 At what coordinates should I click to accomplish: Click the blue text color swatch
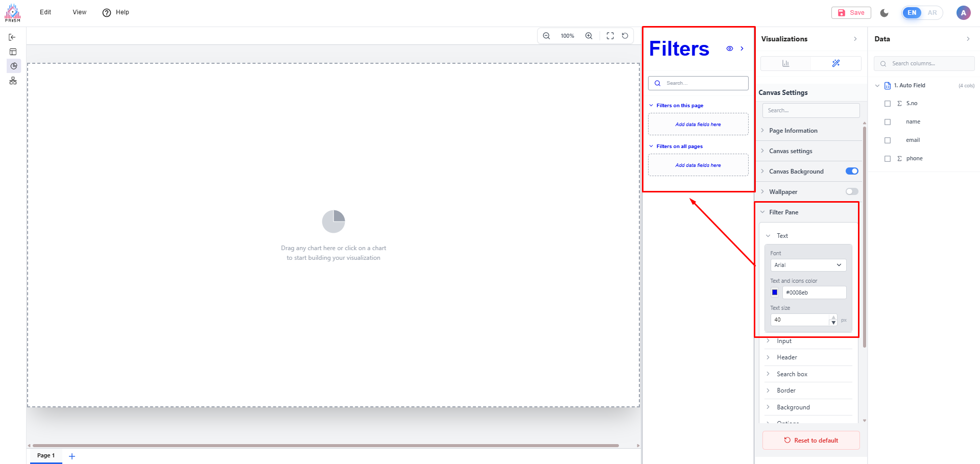775,292
